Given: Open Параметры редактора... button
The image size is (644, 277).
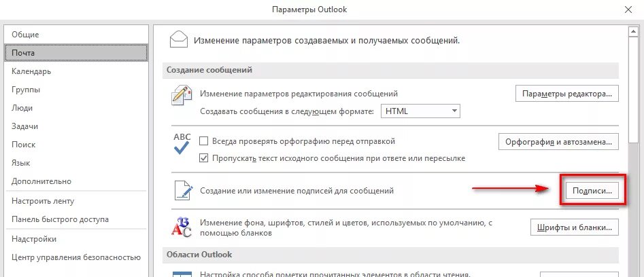Looking at the screenshot, I should tap(566, 94).
